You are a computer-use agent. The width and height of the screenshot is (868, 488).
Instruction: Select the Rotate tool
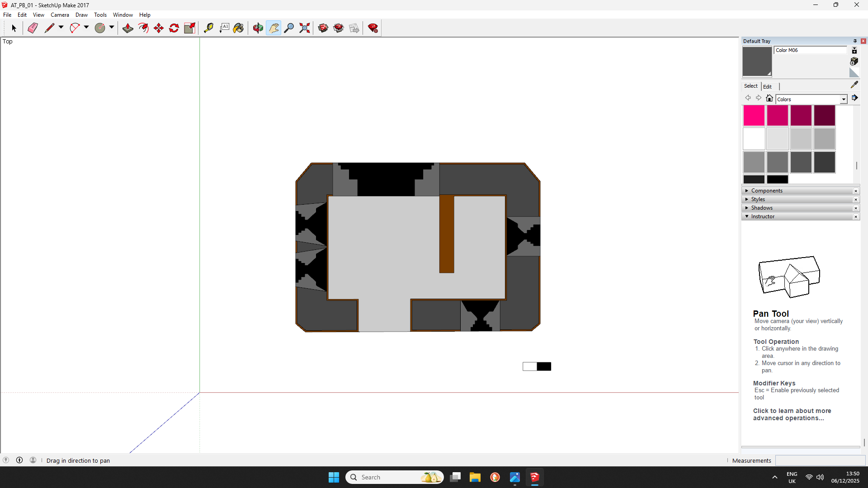(174, 28)
